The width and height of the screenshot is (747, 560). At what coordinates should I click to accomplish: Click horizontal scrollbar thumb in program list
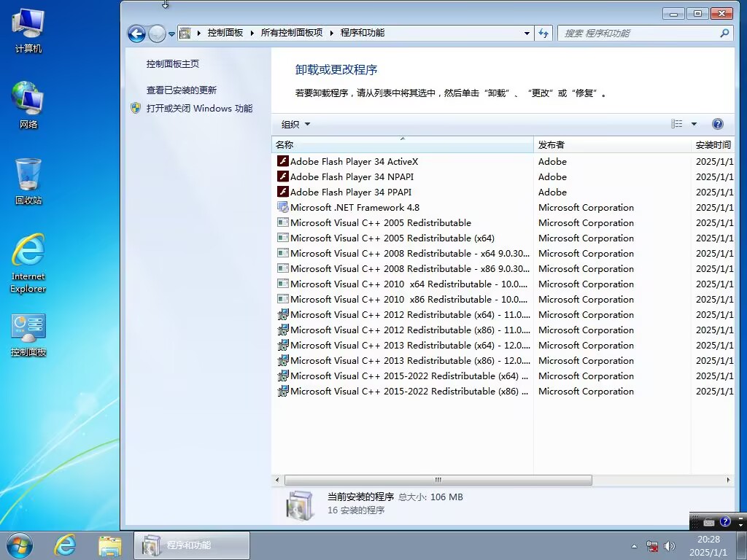point(438,480)
